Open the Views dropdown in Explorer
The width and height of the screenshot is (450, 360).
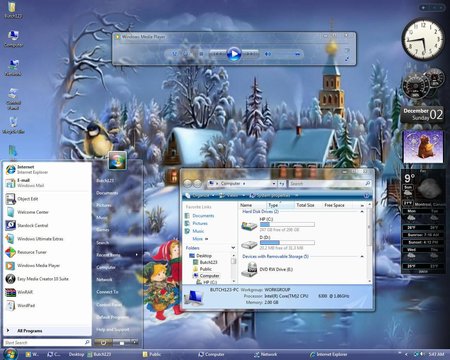tap(232, 196)
